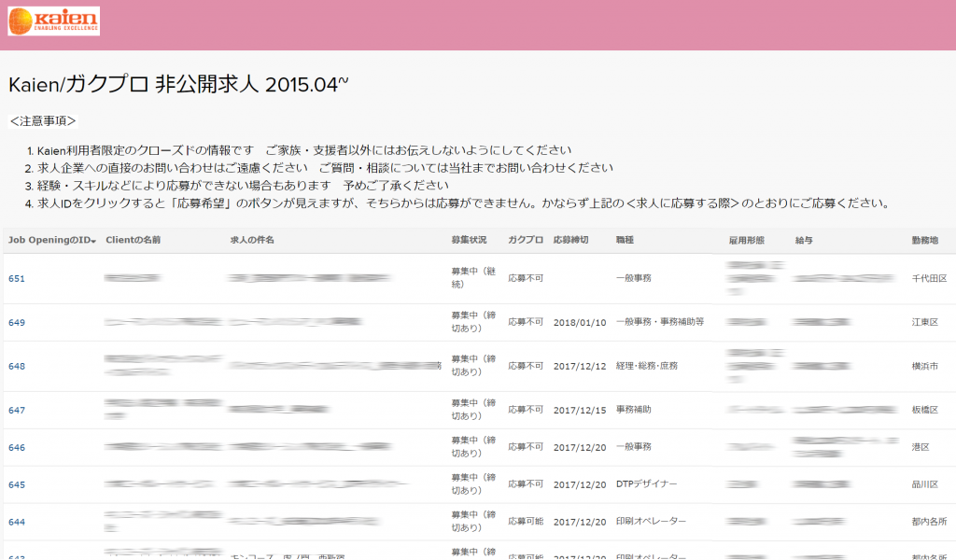Click deadline 2017/12/15 in row 647
The height and width of the screenshot is (560, 956).
click(x=580, y=410)
